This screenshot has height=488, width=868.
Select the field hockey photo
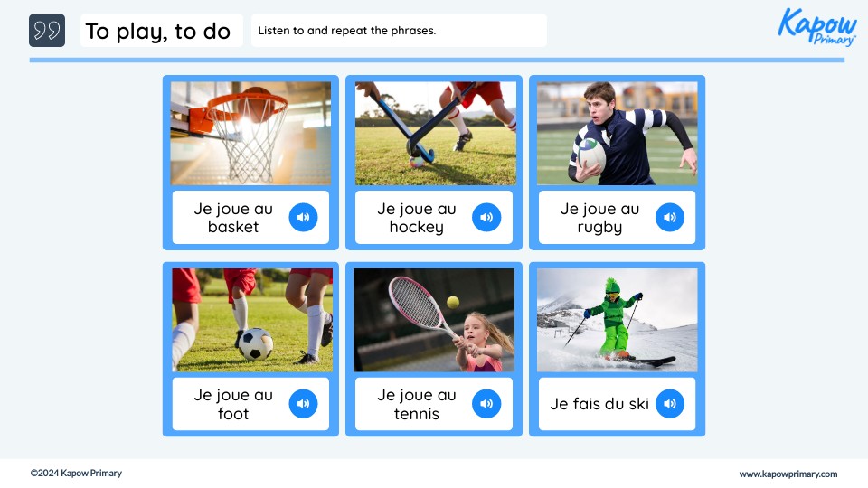436,134
